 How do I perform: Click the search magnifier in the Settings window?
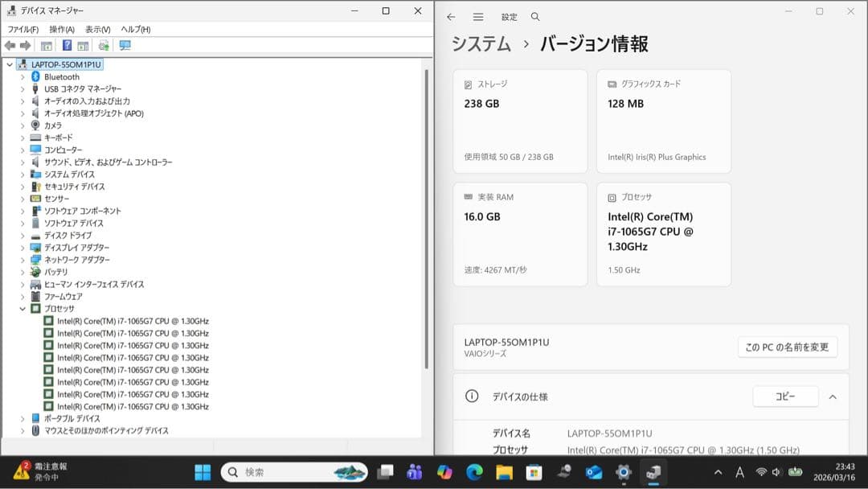534,17
